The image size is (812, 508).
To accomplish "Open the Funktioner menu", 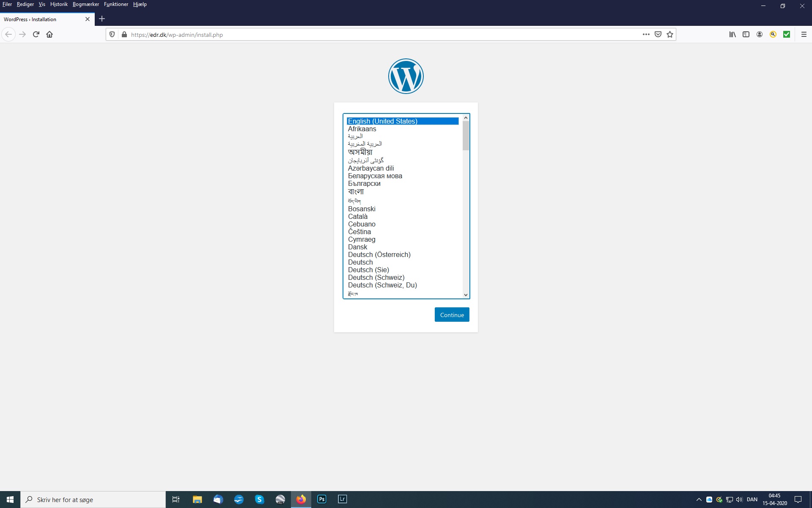I will [x=116, y=4].
